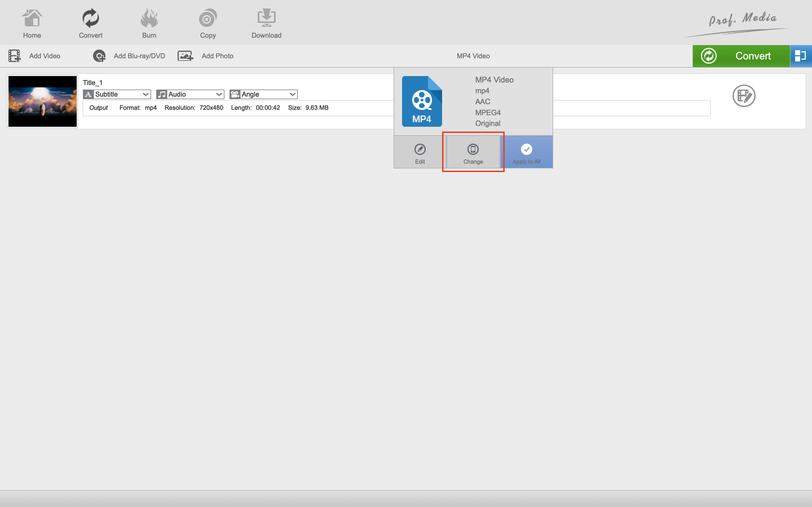Viewport: 812px width, 507px height.
Task: Open video edit icon for Title_1
Action: click(743, 96)
